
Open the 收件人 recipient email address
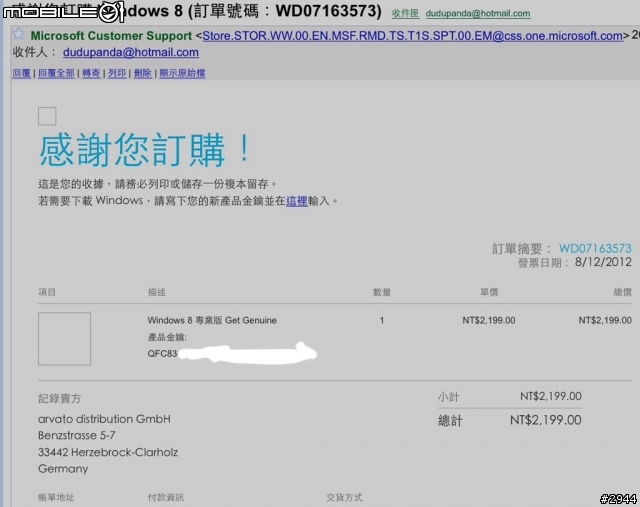point(131,52)
